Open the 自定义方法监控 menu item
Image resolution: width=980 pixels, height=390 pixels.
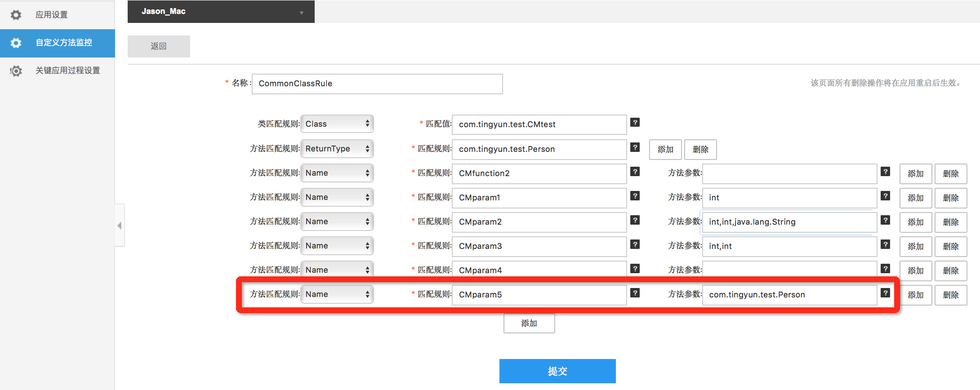click(x=64, y=43)
